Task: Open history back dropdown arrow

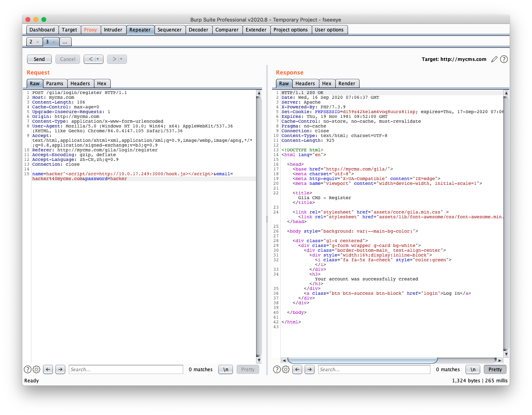Action: coord(98,59)
